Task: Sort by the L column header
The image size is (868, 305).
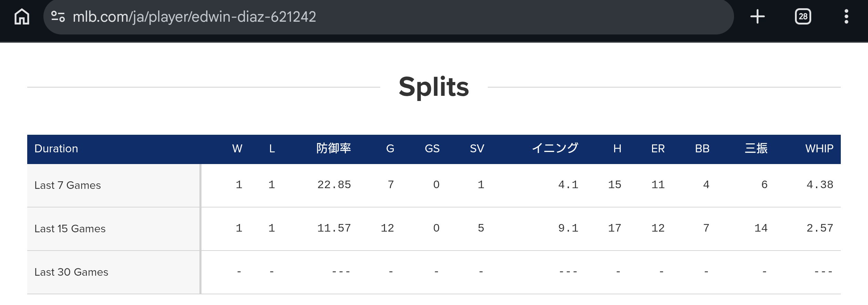Action: 272,149
